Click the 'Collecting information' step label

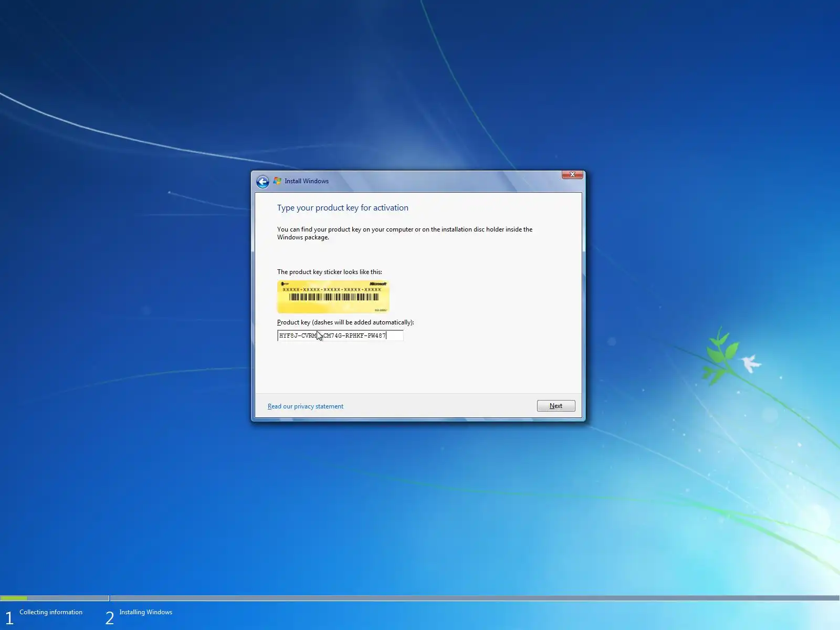[x=51, y=612]
